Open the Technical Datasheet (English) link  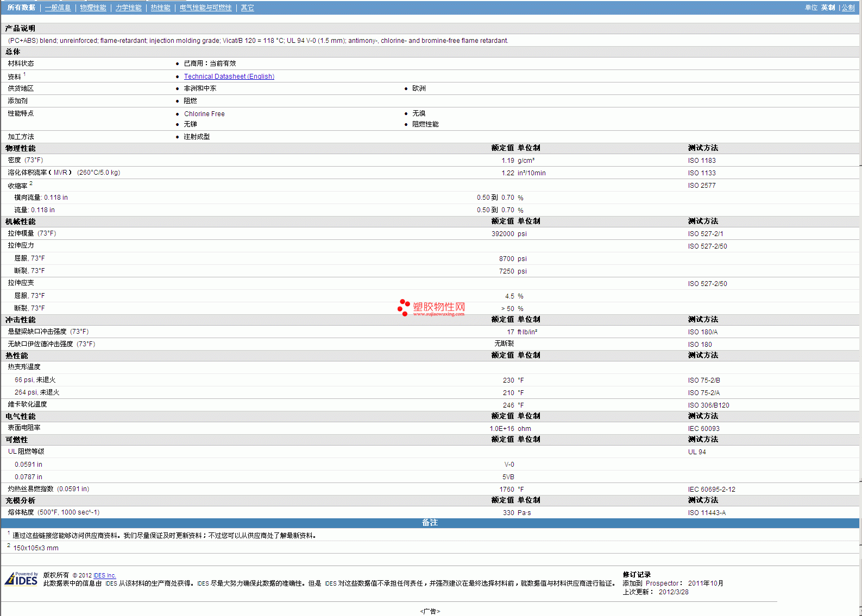point(229,77)
